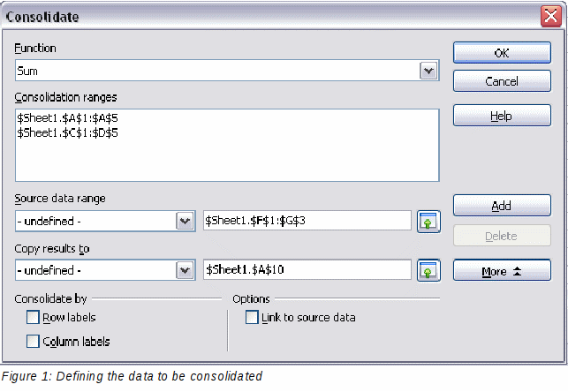The image size is (568, 392).
Task: Enable the Row labels checkbox
Action: coord(33,318)
